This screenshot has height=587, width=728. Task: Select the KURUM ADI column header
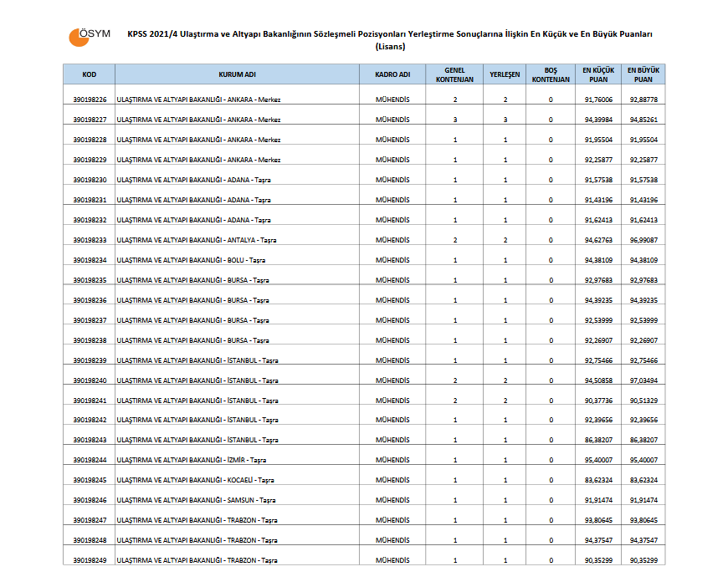tap(238, 74)
